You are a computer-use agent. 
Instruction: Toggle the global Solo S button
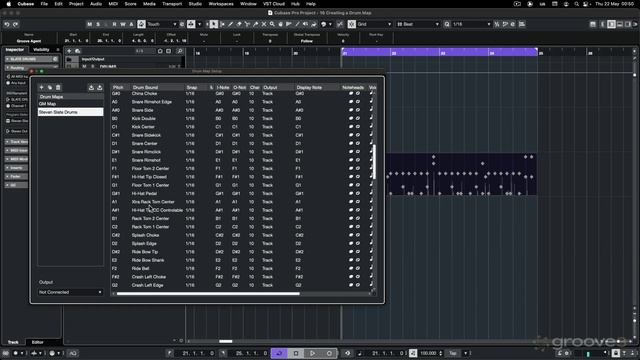click(98, 24)
